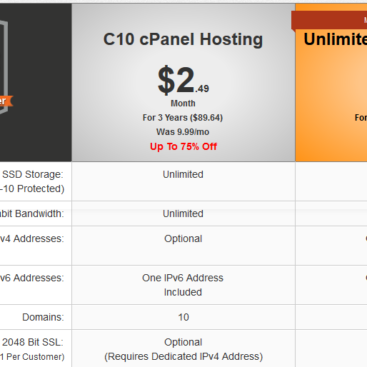
Task: Click the red ribbon banner on orange plan
Action: (329, 21)
